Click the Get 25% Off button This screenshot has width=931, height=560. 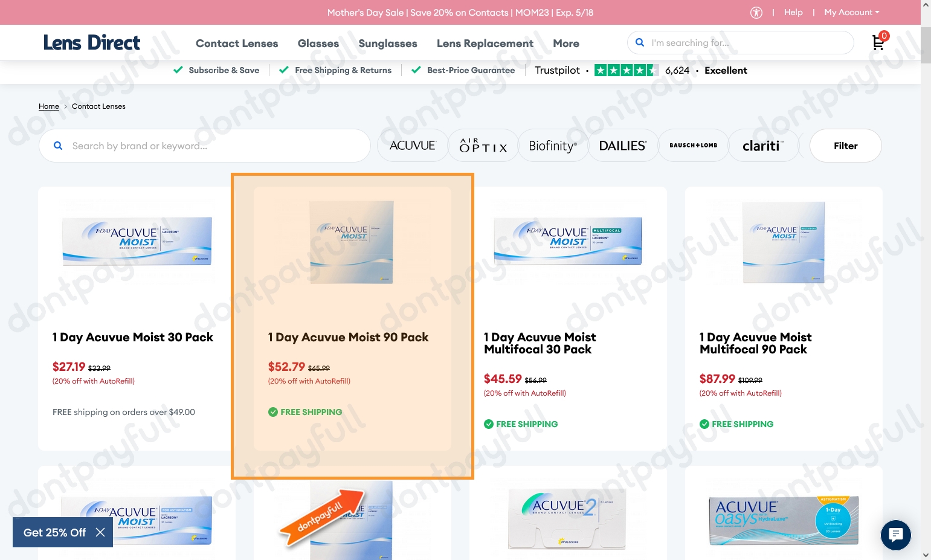54,532
